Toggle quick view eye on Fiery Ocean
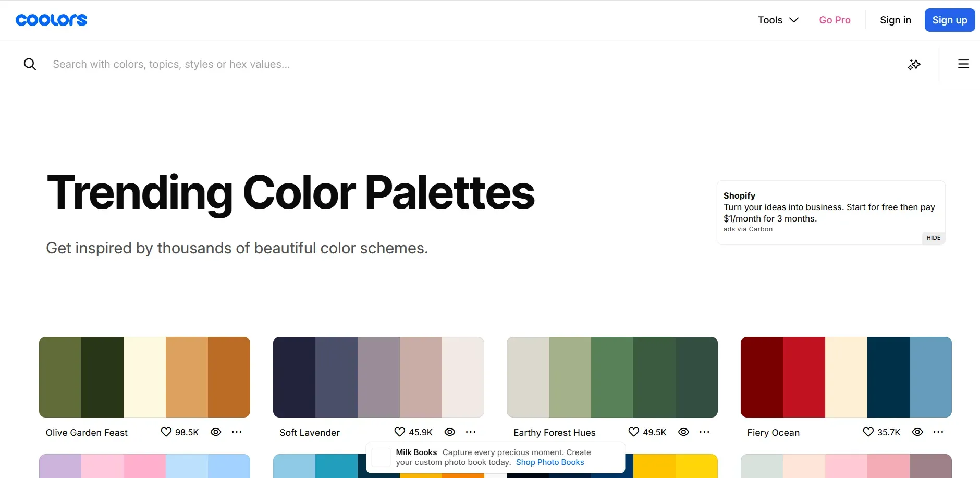 click(x=917, y=432)
